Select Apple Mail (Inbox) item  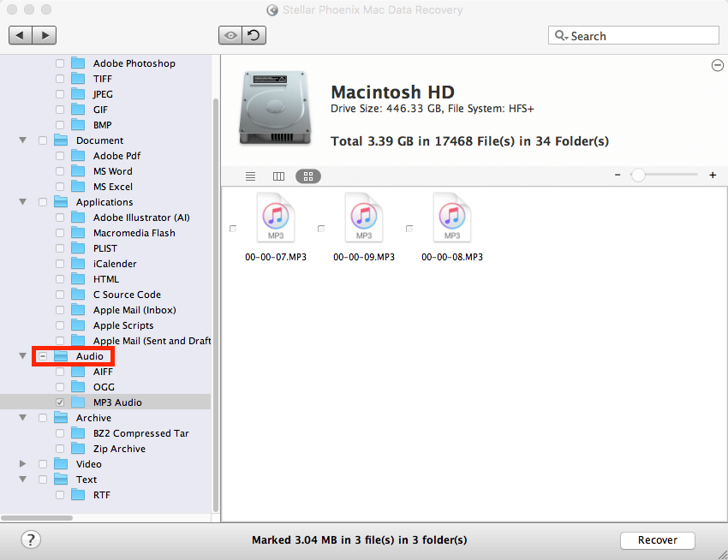tap(134, 310)
